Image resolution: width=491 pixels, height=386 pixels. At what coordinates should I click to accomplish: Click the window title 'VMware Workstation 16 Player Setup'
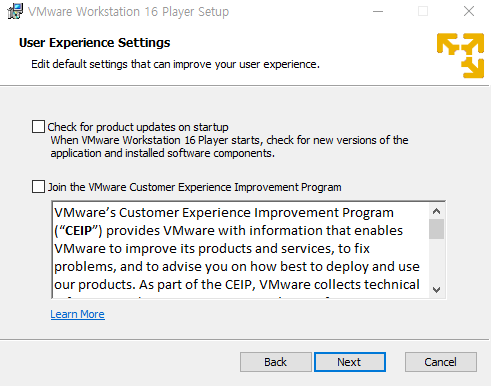coord(128,12)
